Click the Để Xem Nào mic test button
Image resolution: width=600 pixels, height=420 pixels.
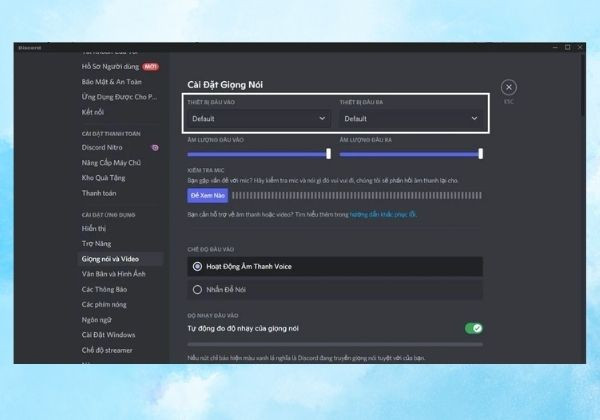208,195
